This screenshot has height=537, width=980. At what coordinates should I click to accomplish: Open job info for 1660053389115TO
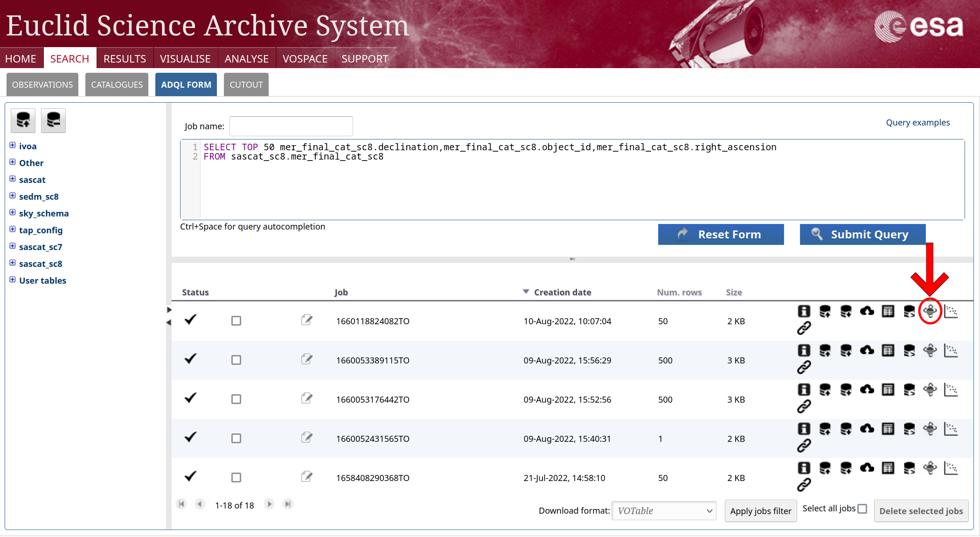point(804,350)
